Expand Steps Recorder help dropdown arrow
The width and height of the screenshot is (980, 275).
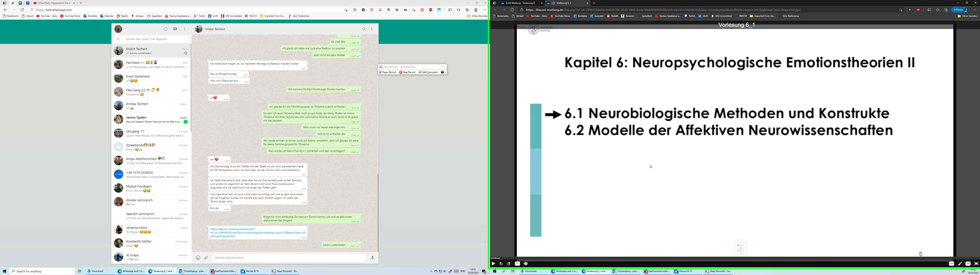[445, 72]
